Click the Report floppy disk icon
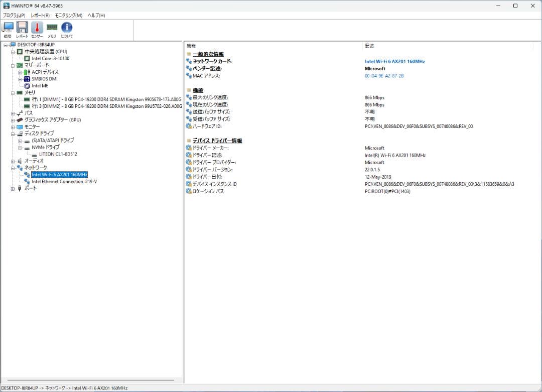Image resolution: width=542 pixels, height=392 pixels. (x=22, y=30)
